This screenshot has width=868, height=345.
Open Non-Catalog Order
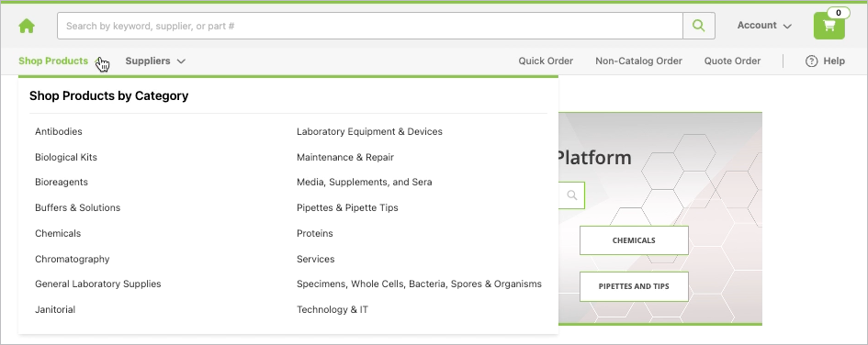638,61
